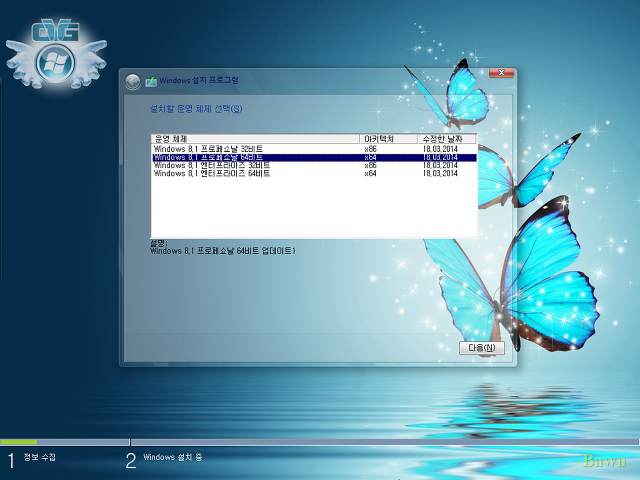Click the 다음(N) button

(x=482, y=348)
